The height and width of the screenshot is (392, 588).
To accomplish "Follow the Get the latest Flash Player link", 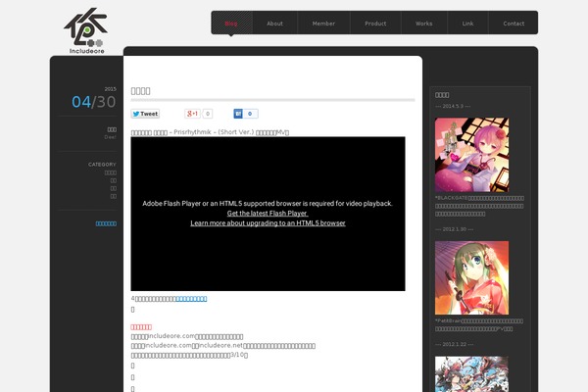I will pyautogui.click(x=268, y=213).
